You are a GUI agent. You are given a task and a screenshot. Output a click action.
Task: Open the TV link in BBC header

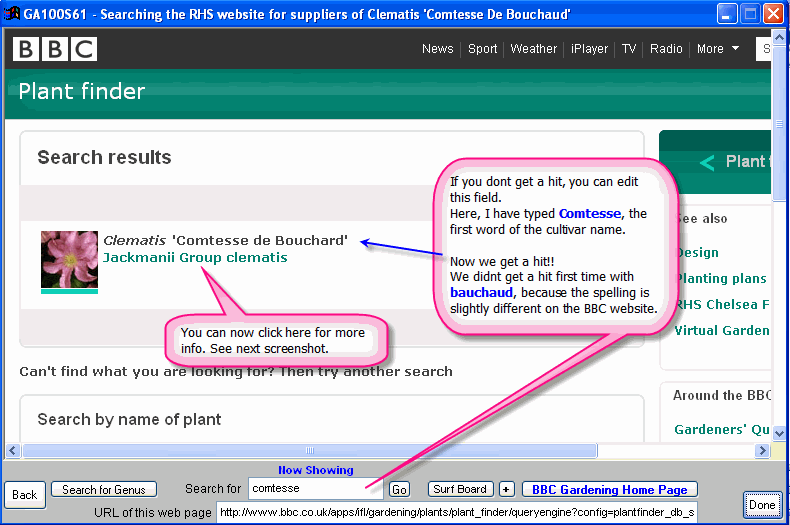[629, 49]
